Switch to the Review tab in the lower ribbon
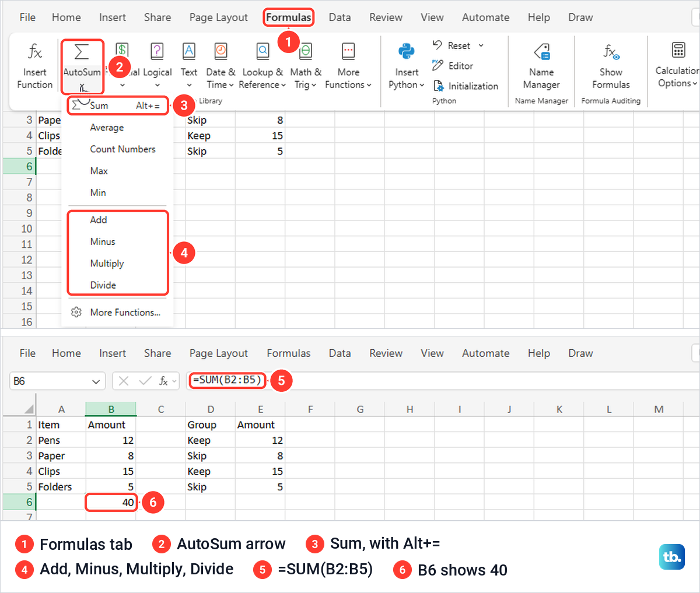 pyautogui.click(x=386, y=353)
